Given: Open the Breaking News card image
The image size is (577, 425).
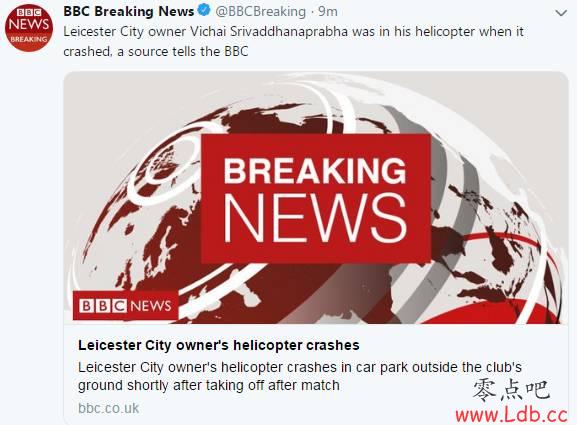Looking at the screenshot, I should 316,198.
